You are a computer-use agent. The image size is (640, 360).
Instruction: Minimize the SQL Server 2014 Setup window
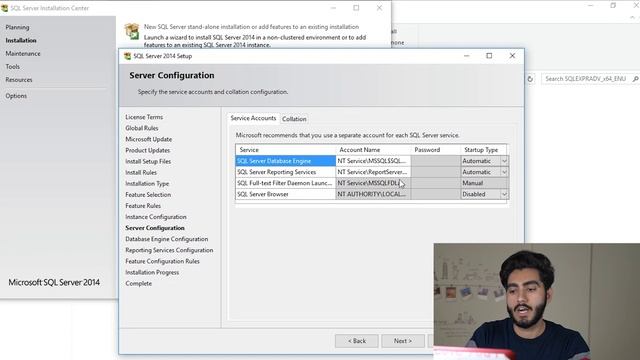click(467, 56)
